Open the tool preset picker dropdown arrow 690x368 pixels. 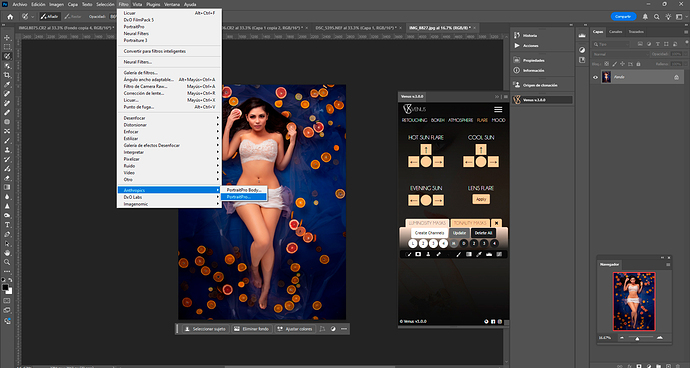(x=33, y=17)
